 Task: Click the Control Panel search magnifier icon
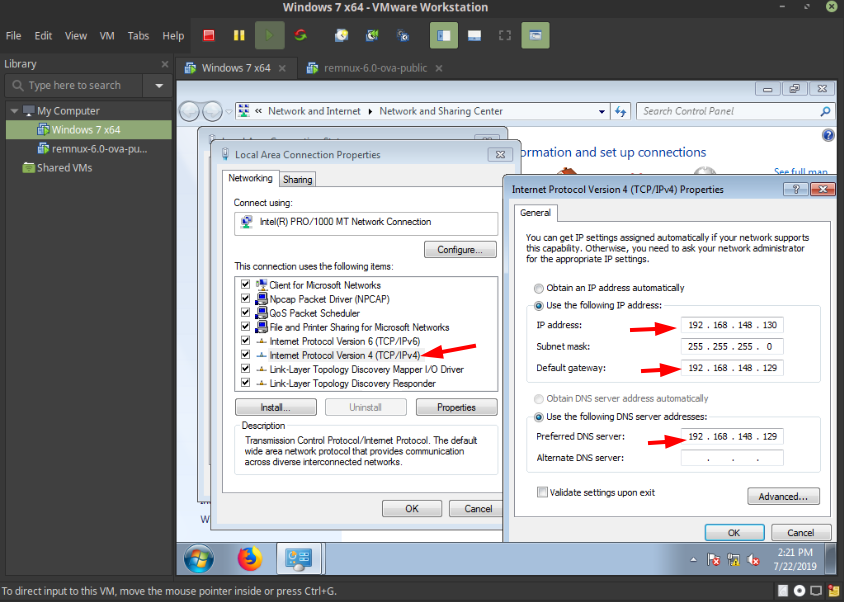tap(825, 111)
